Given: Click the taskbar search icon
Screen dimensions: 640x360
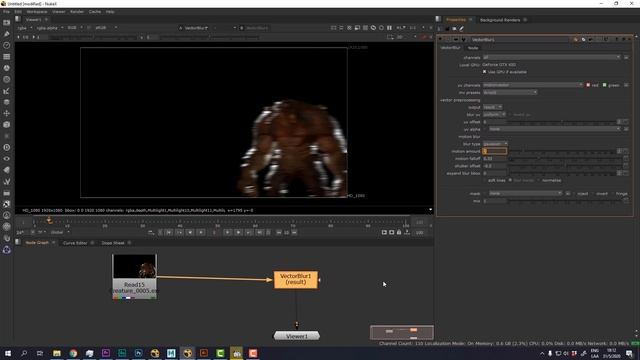Looking at the screenshot, I should coord(24,353).
